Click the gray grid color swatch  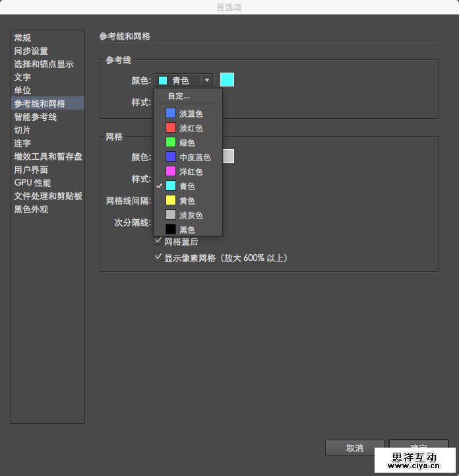point(228,156)
